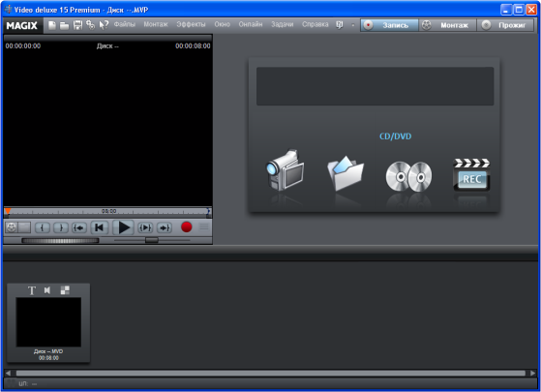Open the Эффекты menu
Viewport: 541px width, 392px height.
191,24
